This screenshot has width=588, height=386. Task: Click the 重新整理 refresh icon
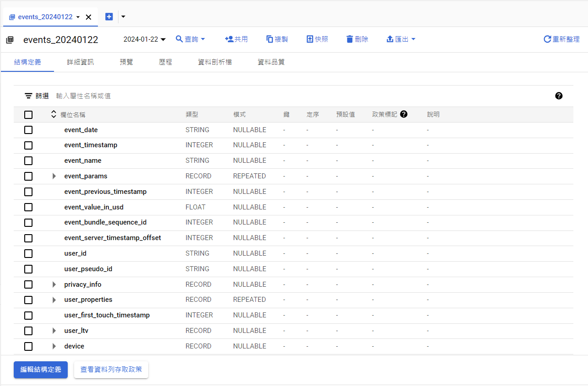click(x=547, y=39)
